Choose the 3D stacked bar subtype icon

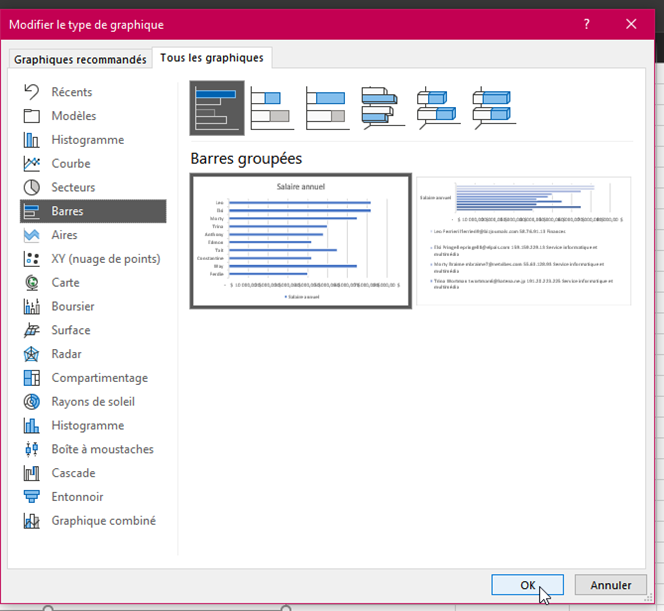pyautogui.click(x=438, y=108)
